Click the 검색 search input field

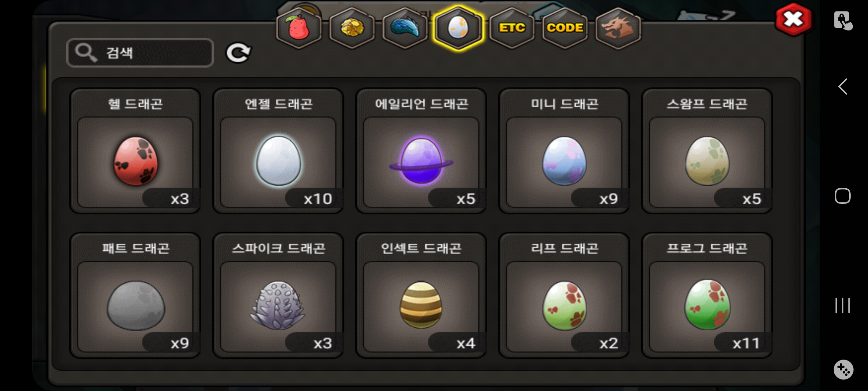(140, 53)
